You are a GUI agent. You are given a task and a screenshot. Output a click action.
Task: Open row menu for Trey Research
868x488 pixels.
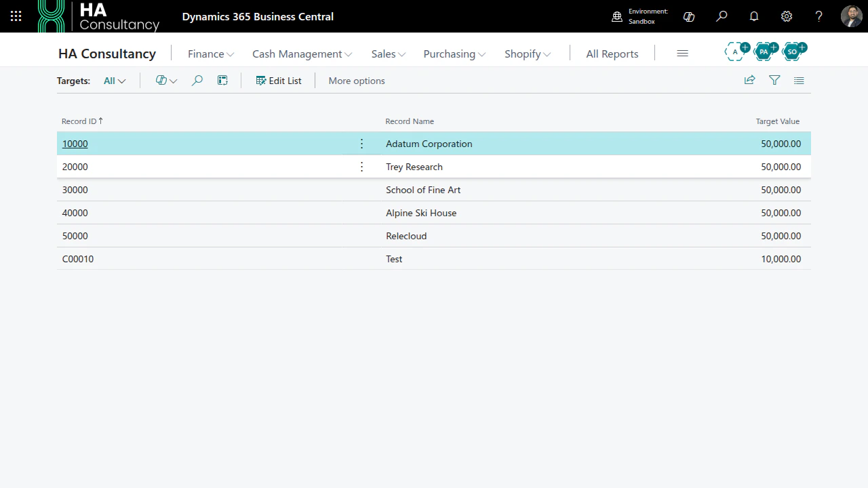coord(361,167)
